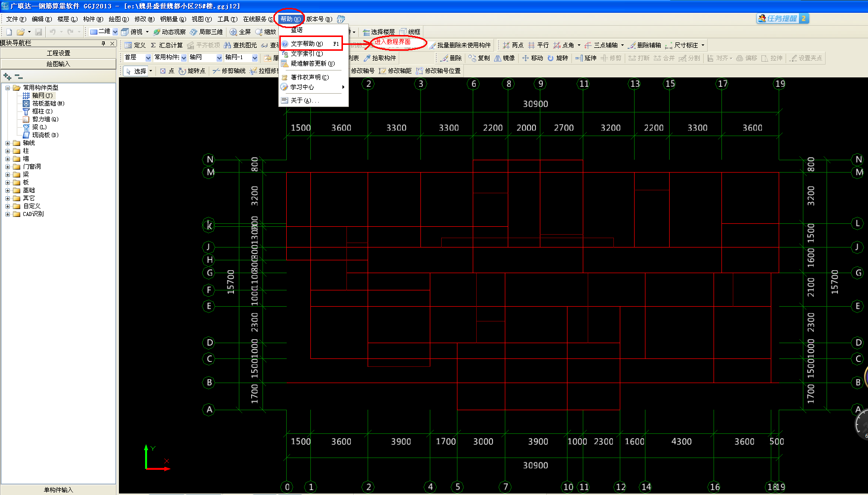Click the 延伸 extend tool
Screen dimensions: 868x495
[586, 58]
